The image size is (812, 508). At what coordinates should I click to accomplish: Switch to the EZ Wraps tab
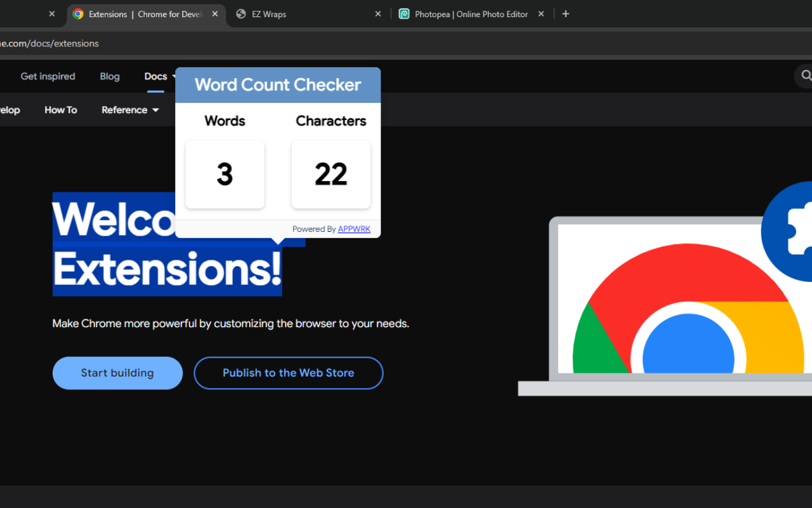[269, 13]
